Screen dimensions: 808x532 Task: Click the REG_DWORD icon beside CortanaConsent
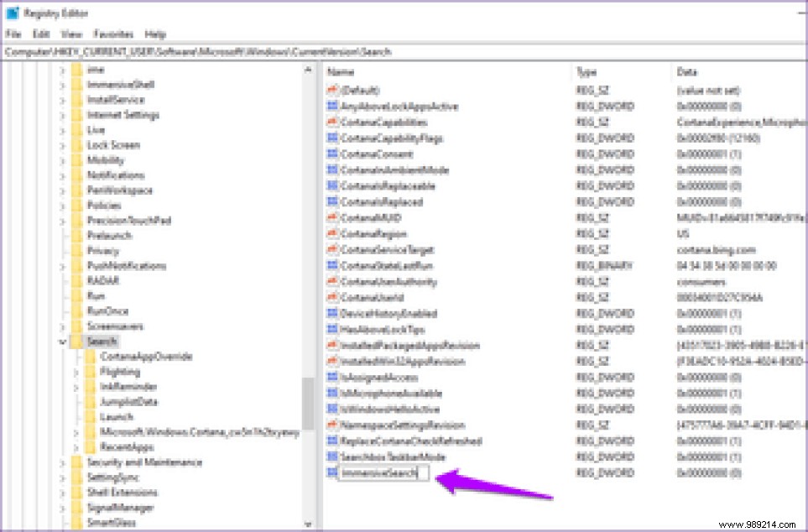click(x=332, y=154)
